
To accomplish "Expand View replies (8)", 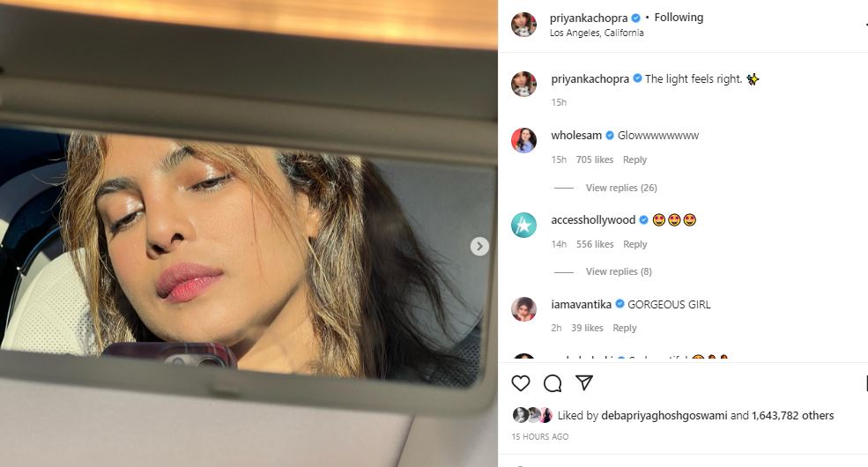I will [x=619, y=271].
